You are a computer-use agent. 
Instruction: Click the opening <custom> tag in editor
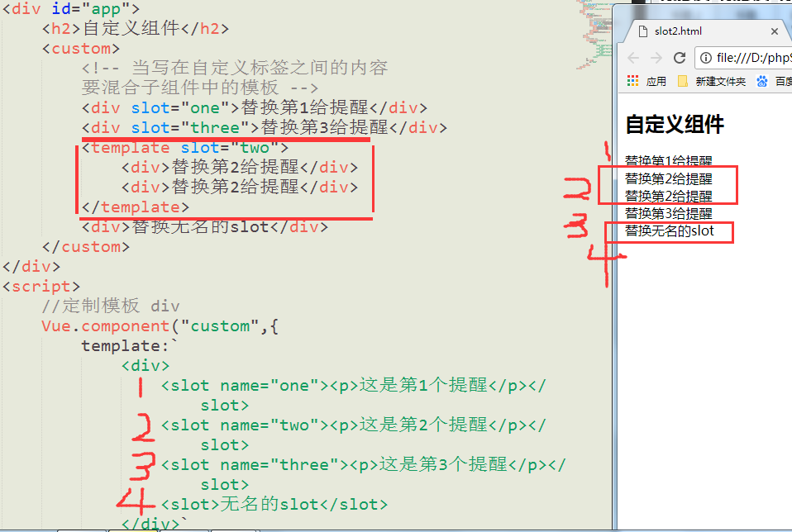(x=81, y=49)
